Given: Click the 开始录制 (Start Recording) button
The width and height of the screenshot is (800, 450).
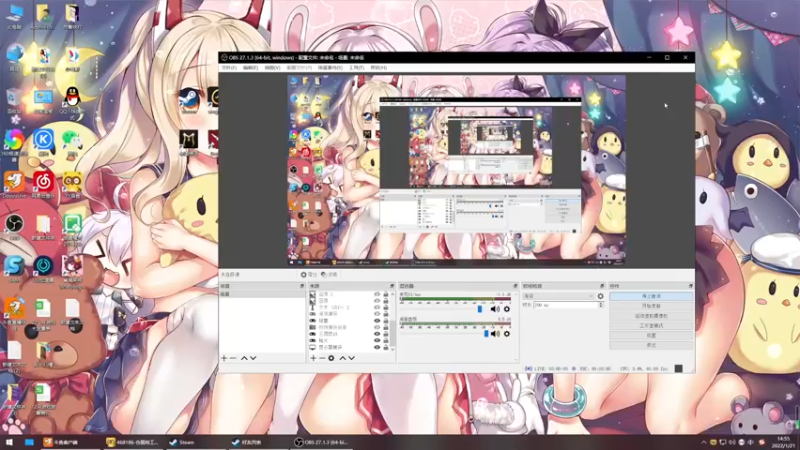Looking at the screenshot, I should [x=651, y=306].
